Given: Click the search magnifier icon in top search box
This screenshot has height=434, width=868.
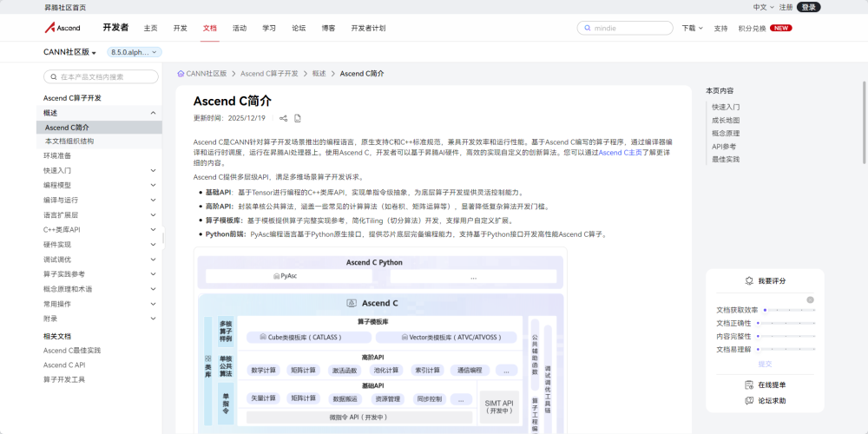Looking at the screenshot, I should pos(587,29).
